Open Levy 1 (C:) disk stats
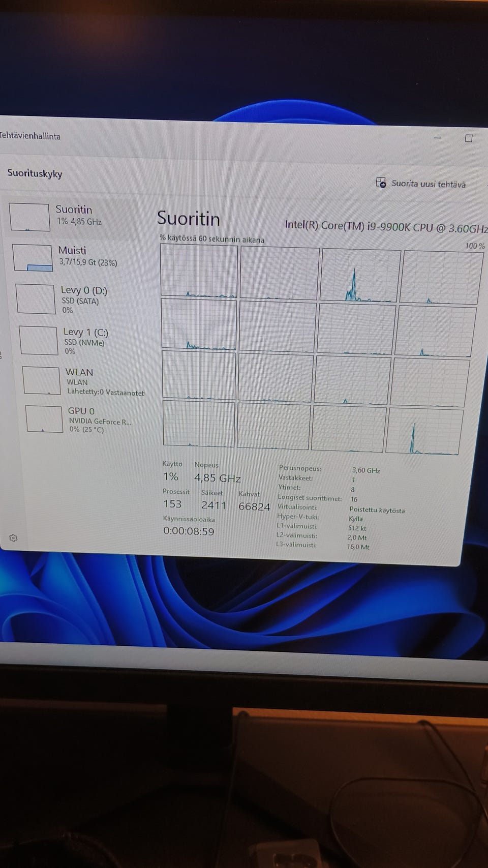This screenshot has height=868, width=488. (79, 341)
